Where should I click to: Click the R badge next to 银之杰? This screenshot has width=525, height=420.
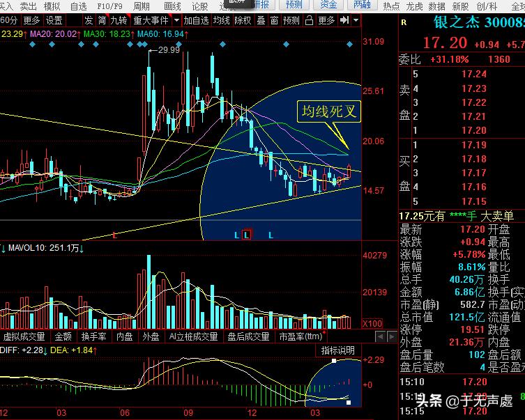[x=404, y=22]
